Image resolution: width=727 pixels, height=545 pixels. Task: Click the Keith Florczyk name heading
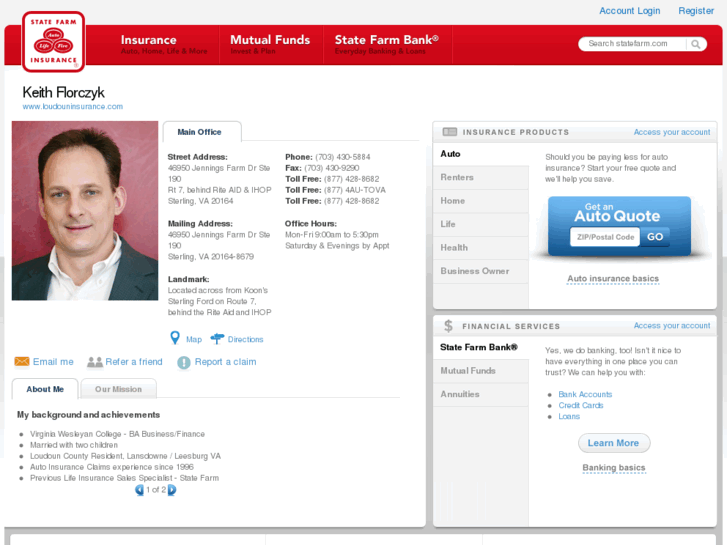[x=64, y=92]
